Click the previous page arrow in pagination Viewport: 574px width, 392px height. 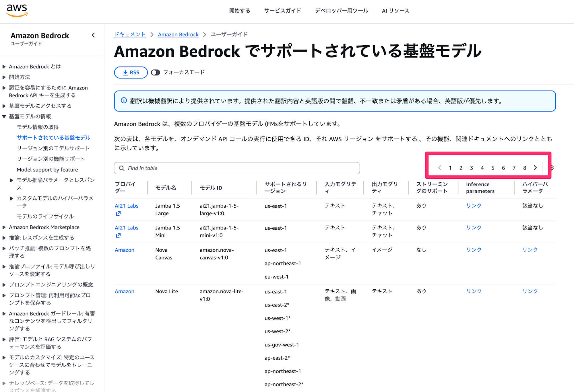(440, 168)
